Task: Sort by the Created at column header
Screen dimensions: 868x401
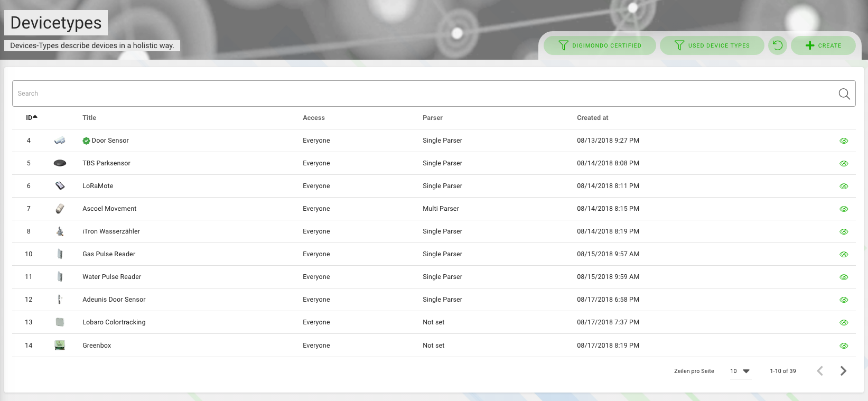Action: [x=592, y=118]
